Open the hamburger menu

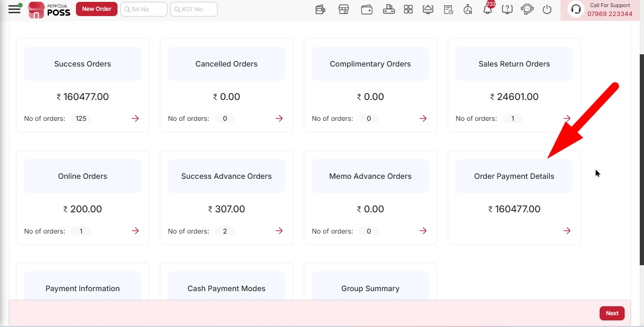pos(15,9)
